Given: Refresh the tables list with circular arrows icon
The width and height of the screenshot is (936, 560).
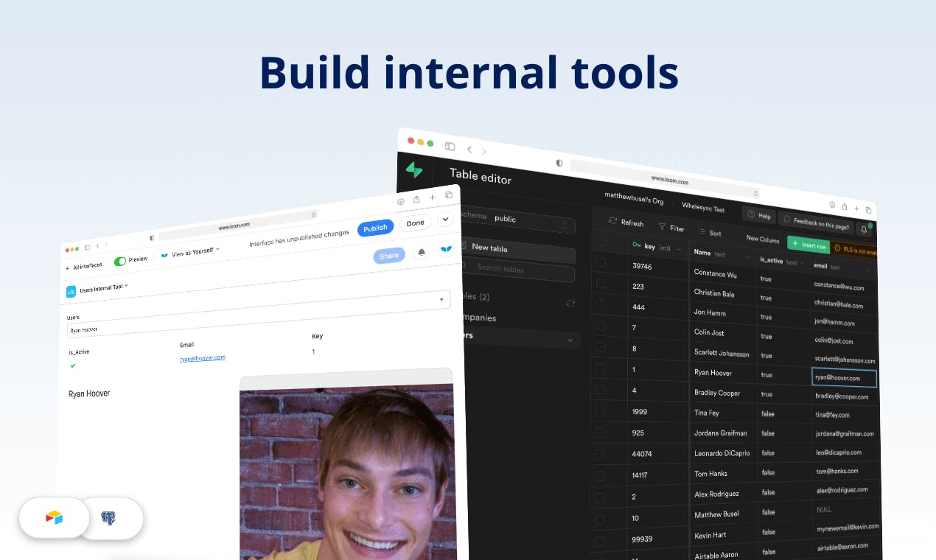Looking at the screenshot, I should click(x=570, y=303).
